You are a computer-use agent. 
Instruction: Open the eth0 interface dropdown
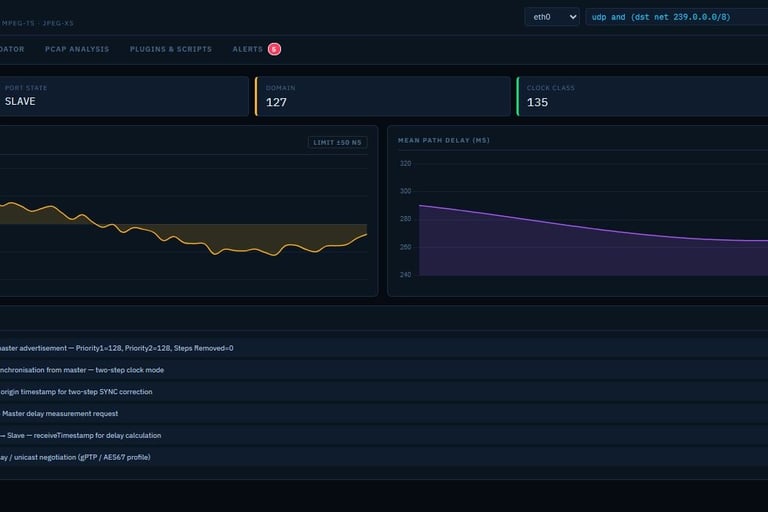552,17
